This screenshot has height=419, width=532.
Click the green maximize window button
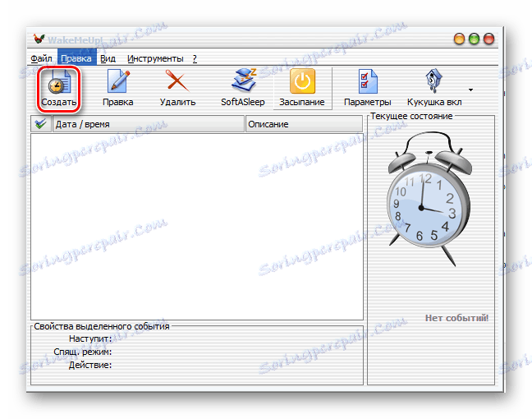click(x=474, y=39)
